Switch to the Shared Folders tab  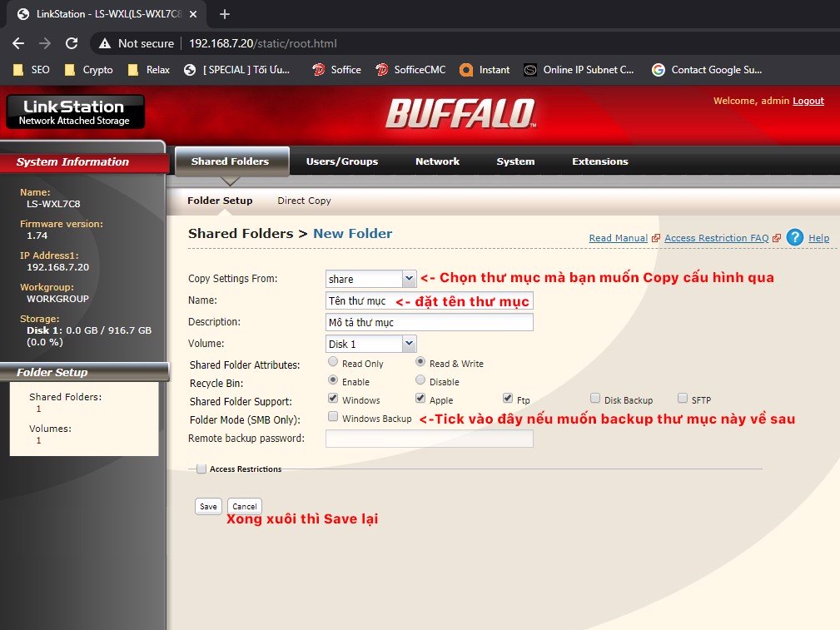[231, 161]
